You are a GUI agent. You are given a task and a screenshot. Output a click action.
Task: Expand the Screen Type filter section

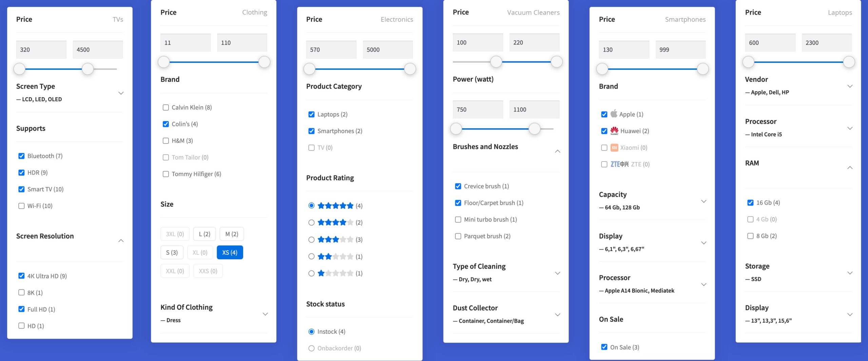[121, 93]
